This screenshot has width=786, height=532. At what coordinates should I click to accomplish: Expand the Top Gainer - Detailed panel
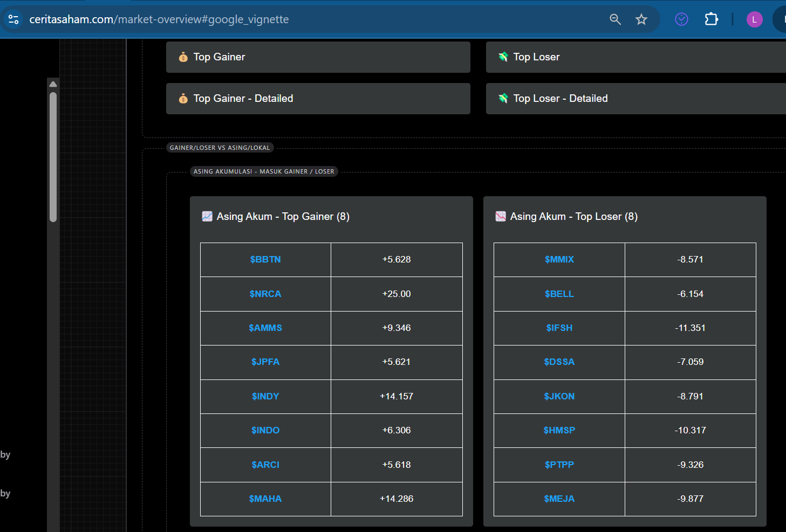pyautogui.click(x=318, y=99)
